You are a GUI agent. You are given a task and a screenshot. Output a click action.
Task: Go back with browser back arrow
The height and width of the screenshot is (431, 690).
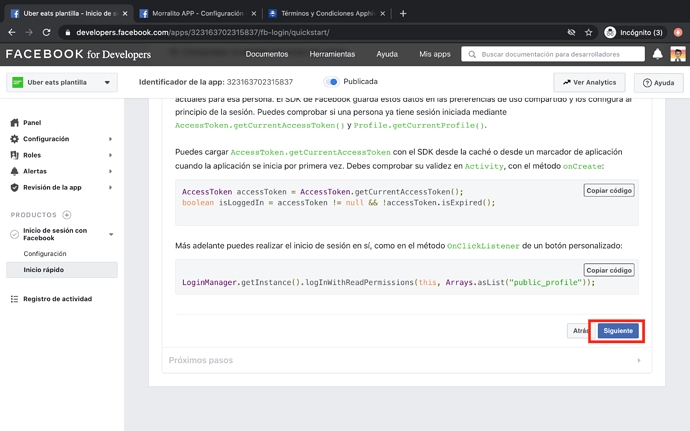(11, 32)
